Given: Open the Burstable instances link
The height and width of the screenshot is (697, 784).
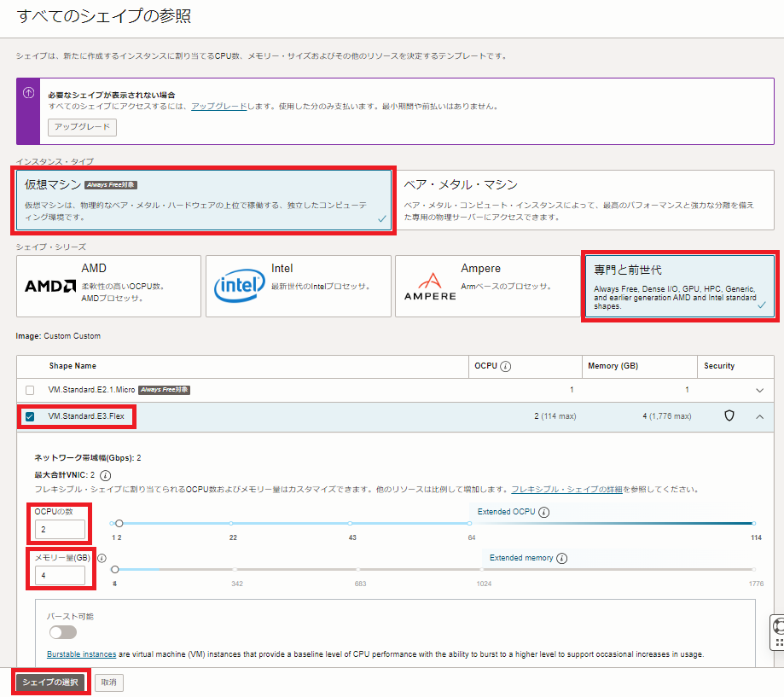Looking at the screenshot, I should pos(81,654).
